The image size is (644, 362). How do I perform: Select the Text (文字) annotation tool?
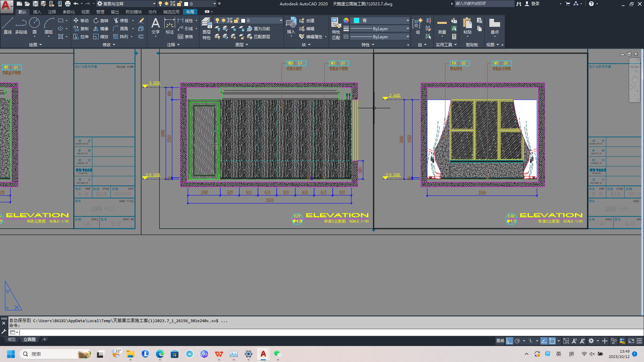(155, 26)
